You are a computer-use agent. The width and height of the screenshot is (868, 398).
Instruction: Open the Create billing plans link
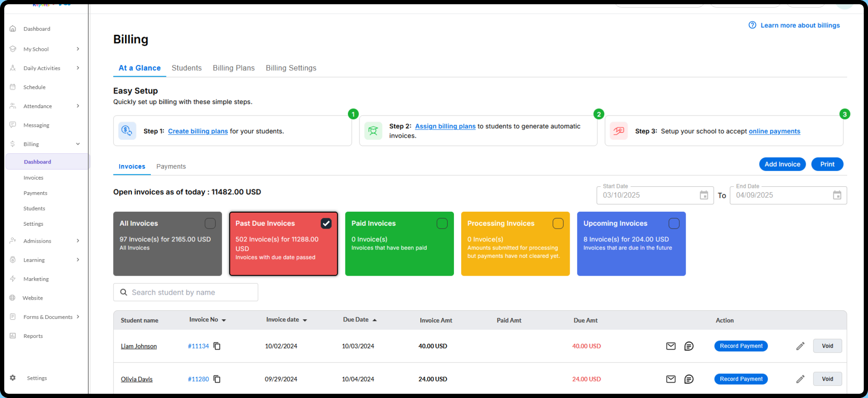click(x=198, y=131)
